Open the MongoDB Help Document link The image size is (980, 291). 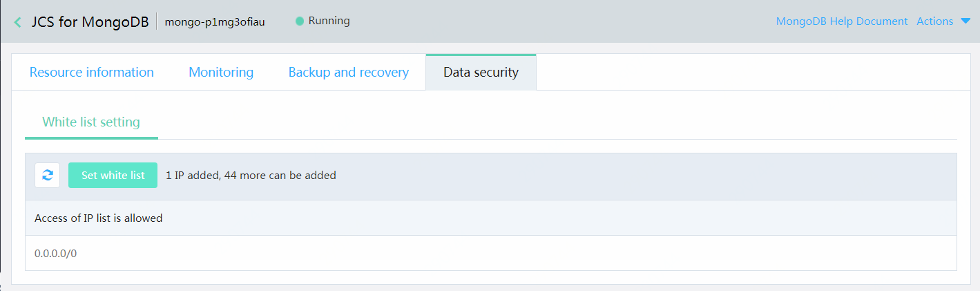tap(842, 21)
